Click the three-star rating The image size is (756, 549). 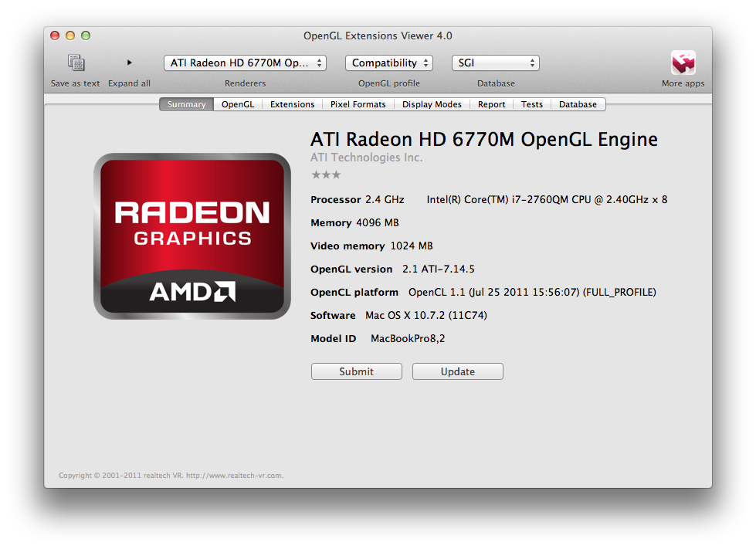coord(326,175)
